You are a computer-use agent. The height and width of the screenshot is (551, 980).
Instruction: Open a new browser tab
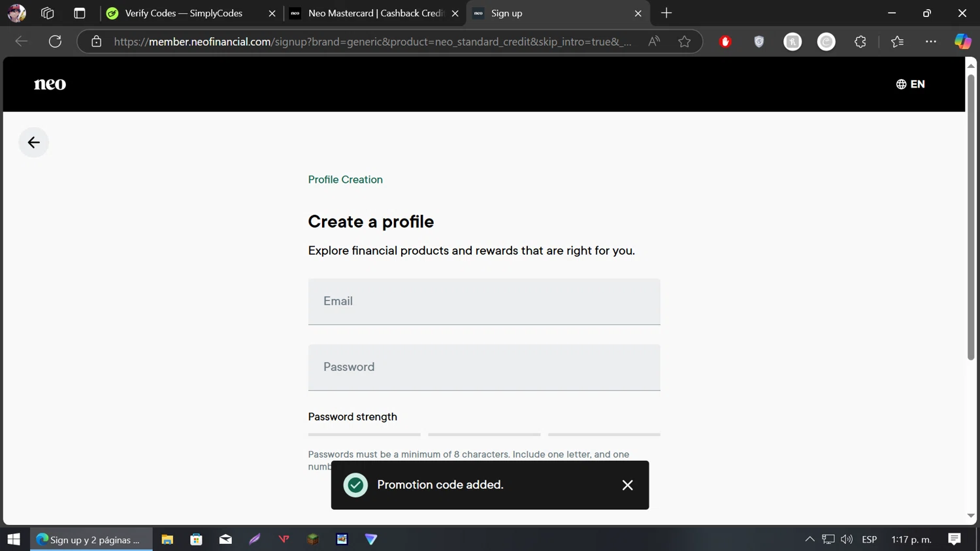[666, 13]
